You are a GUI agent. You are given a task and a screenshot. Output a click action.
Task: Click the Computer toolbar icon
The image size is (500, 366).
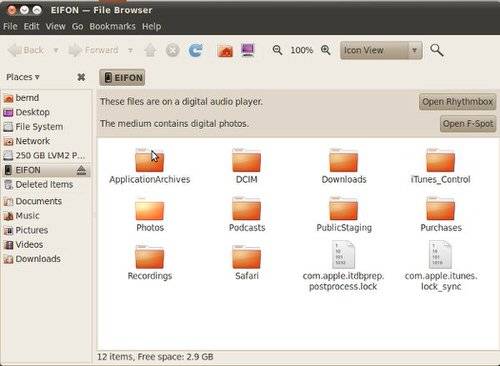[248, 50]
